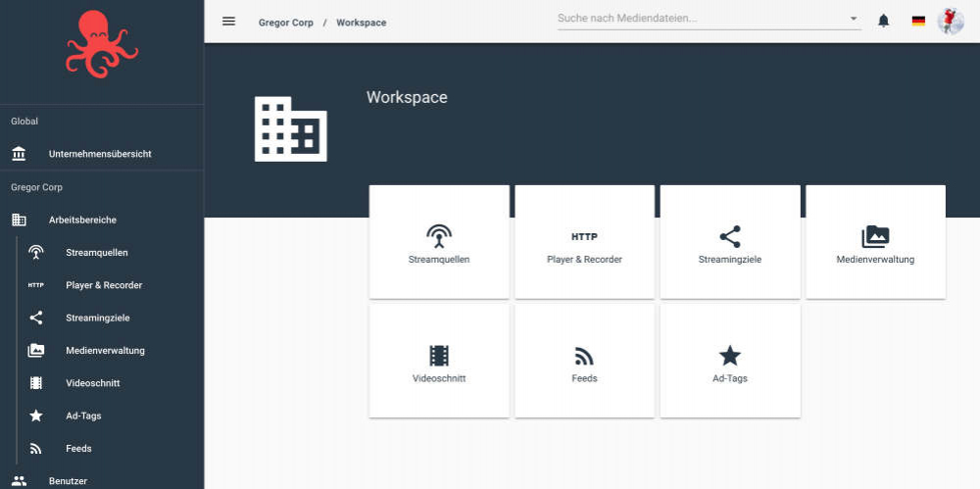The width and height of the screenshot is (980, 489).
Task: Open Ad-Tags in the sidebar
Action: pyautogui.click(x=83, y=416)
